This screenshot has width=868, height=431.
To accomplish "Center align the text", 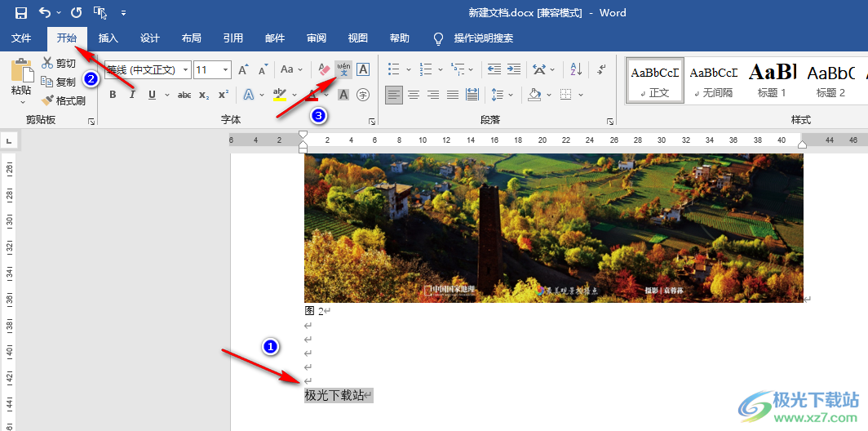I will (414, 95).
